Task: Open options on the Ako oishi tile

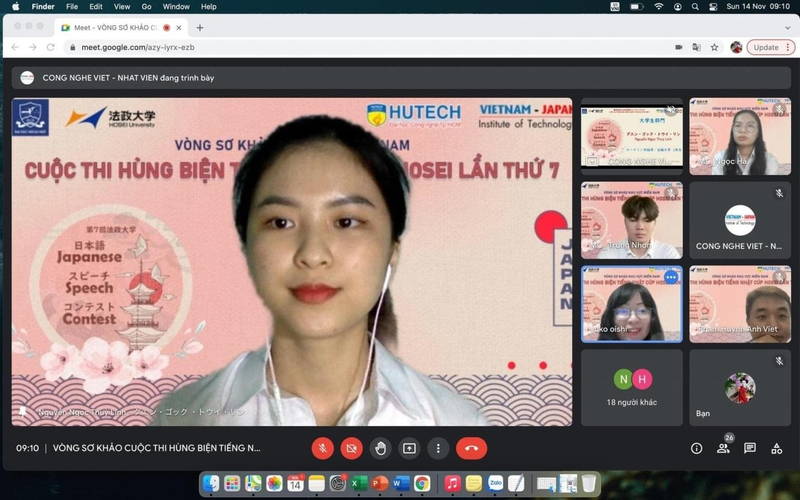Action: [671, 277]
